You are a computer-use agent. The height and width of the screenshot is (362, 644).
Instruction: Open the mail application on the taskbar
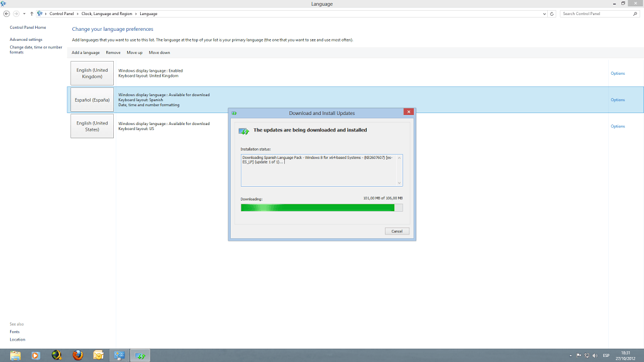pyautogui.click(x=99, y=356)
